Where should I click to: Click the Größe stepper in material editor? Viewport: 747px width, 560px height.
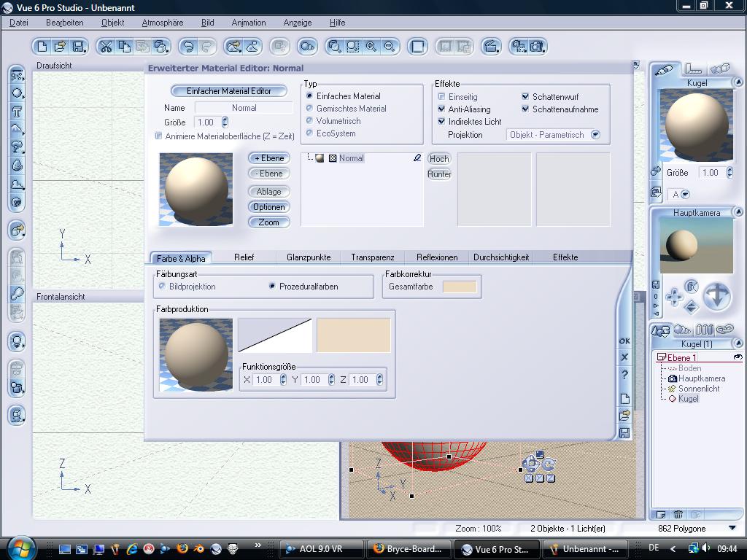(x=225, y=122)
